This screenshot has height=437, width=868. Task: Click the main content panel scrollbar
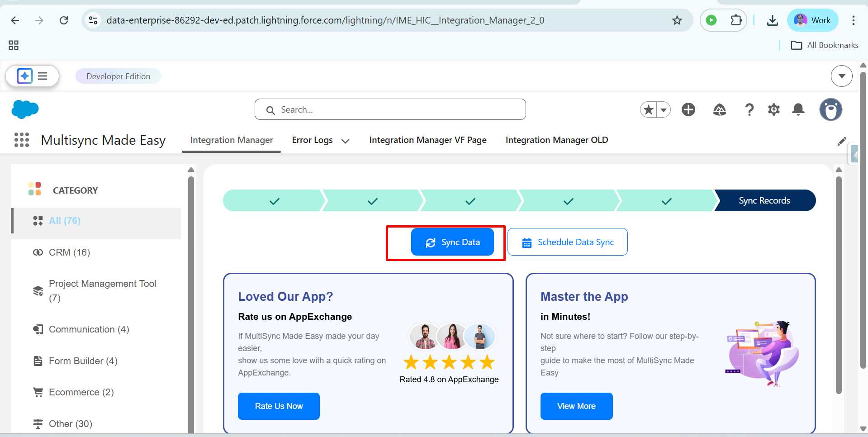(839, 285)
